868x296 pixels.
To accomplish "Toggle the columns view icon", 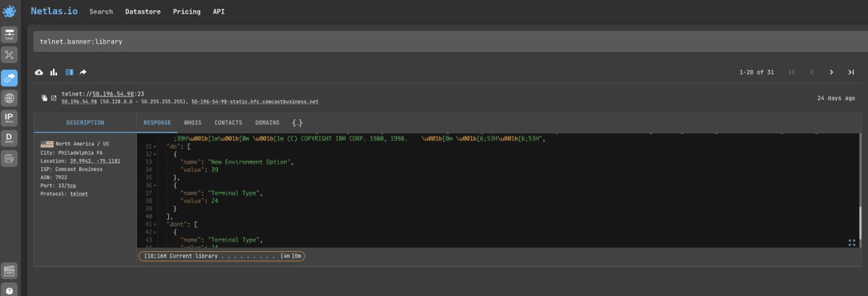I will tap(68, 72).
